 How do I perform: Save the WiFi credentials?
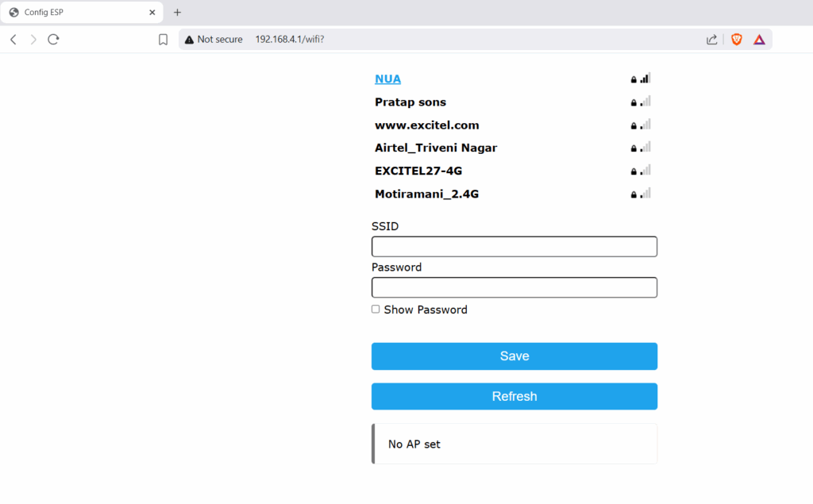point(514,356)
